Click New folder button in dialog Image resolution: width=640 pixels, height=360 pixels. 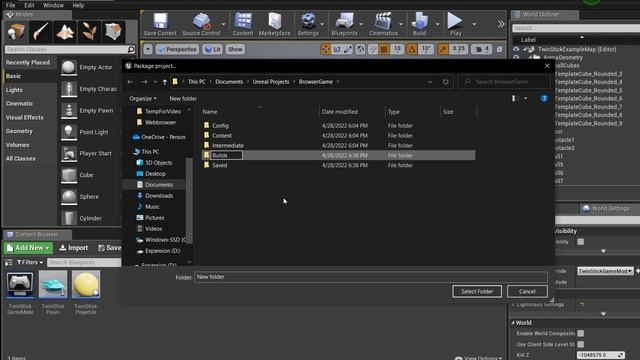coord(183,98)
